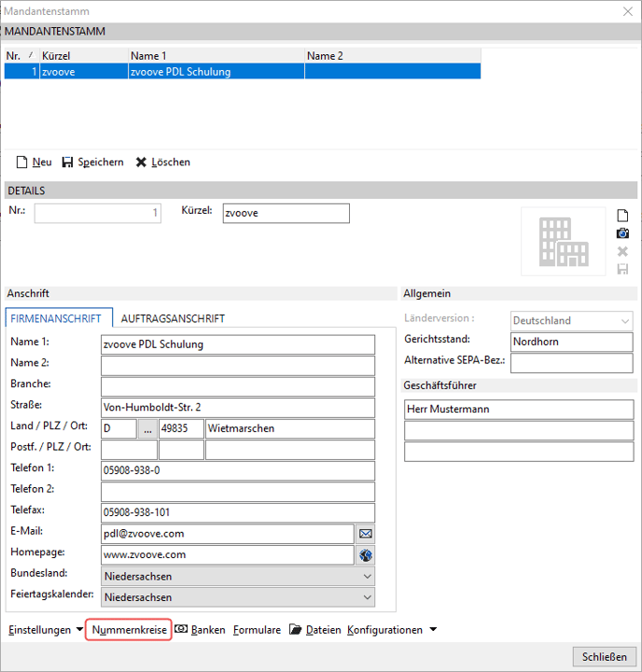Click the Straße input field
This screenshot has height=672, width=642.
pyautogui.click(x=238, y=408)
